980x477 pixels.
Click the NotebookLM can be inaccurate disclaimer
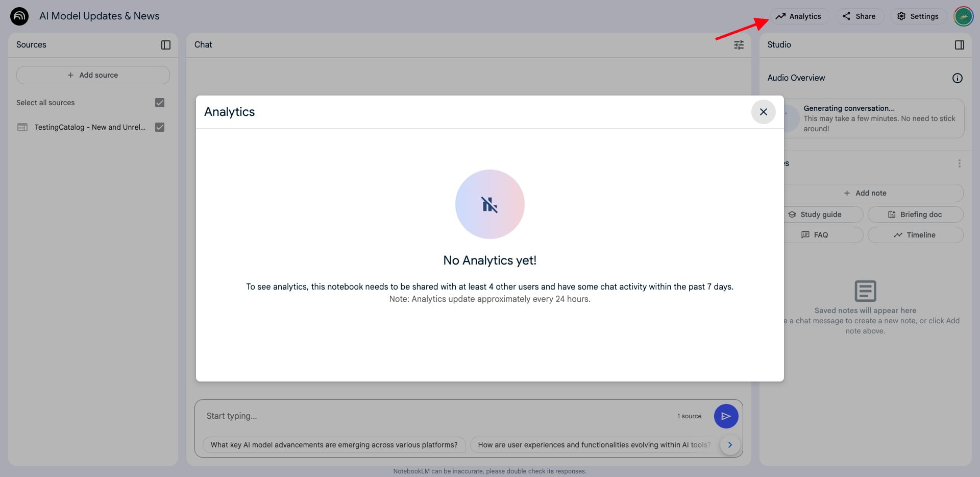tap(490, 471)
